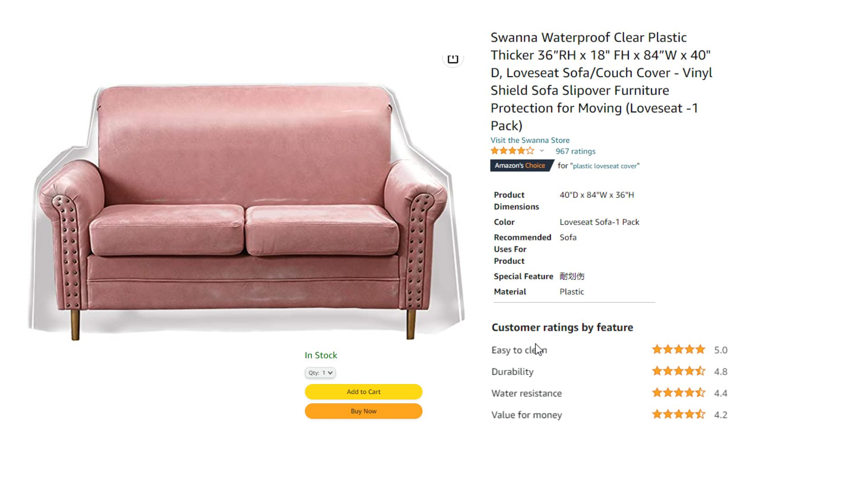The image size is (868, 488).
Task: Click the Water resistance feature label
Action: click(x=527, y=393)
